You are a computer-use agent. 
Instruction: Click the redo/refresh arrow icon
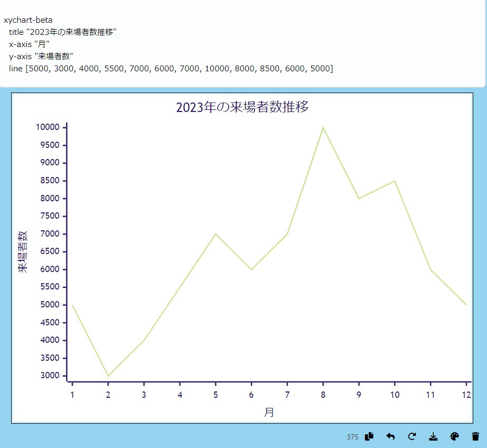tap(412, 436)
